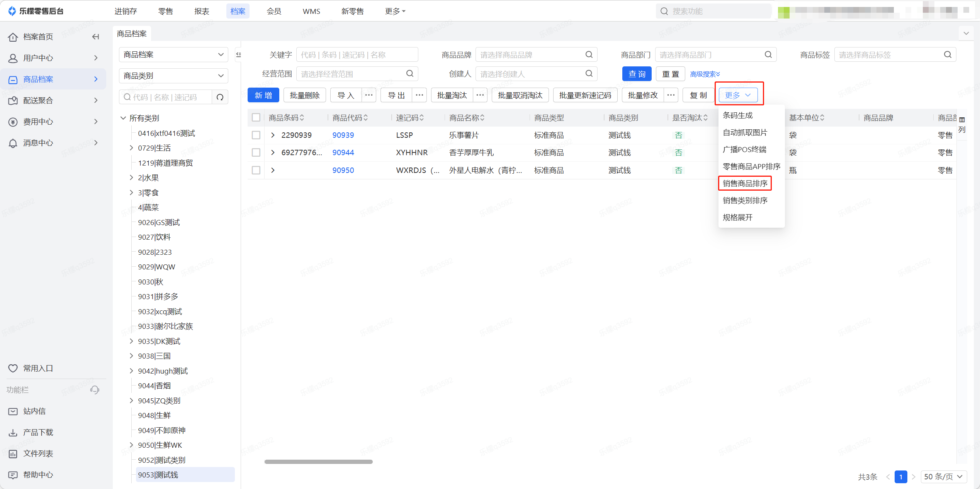Select 自动抓取图片 menu entry
The width and height of the screenshot is (980, 489).
click(x=745, y=132)
